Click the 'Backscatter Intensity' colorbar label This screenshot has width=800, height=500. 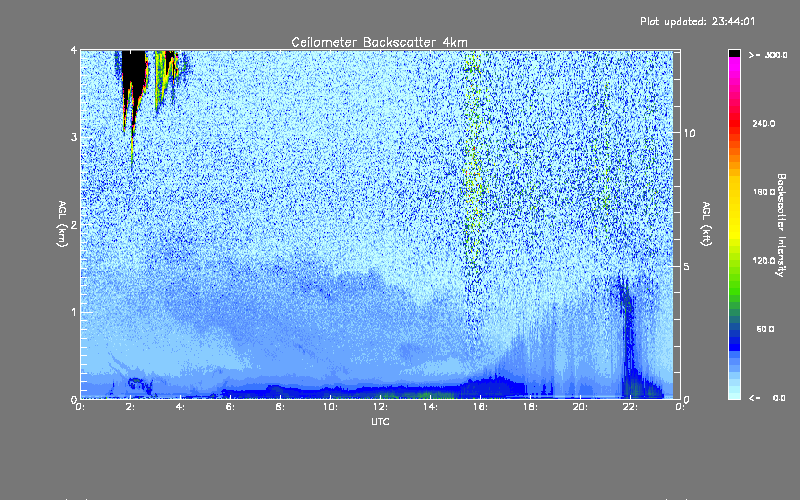tap(781, 225)
